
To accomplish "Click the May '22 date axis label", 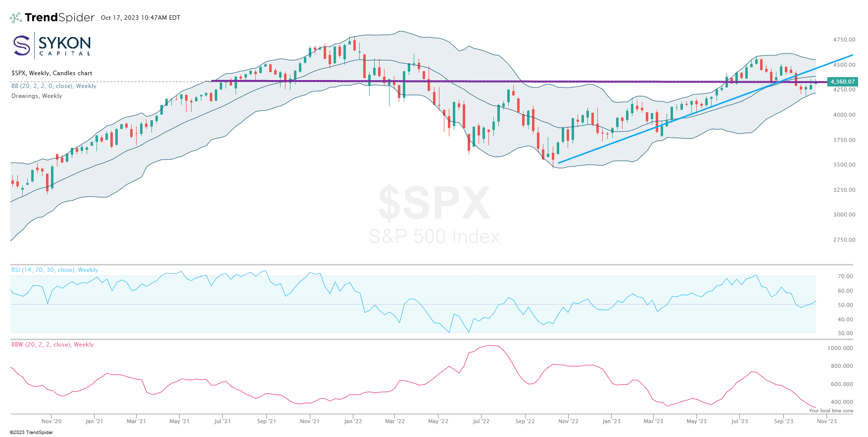I will [x=438, y=421].
